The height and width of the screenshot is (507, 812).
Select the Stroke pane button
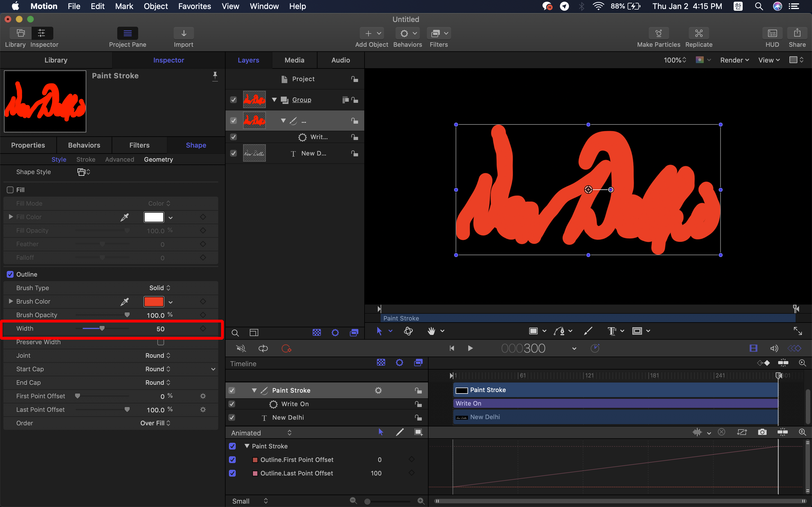point(85,159)
